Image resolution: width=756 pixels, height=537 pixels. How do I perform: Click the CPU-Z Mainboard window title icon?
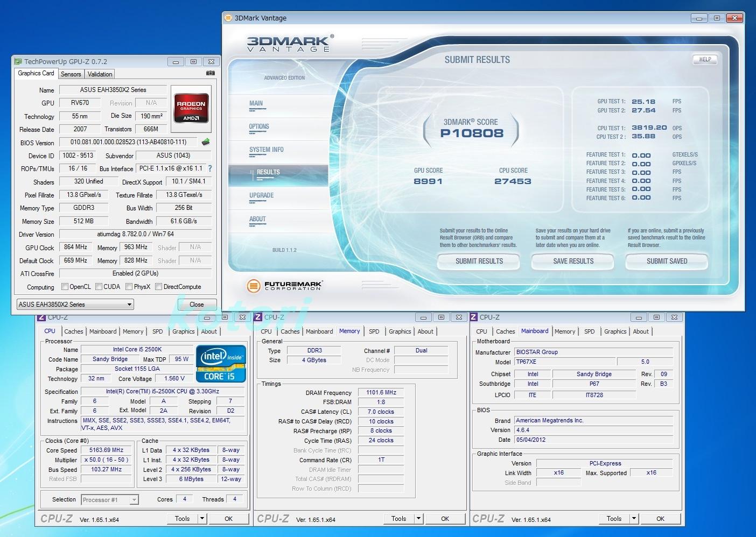pos(474,317)
